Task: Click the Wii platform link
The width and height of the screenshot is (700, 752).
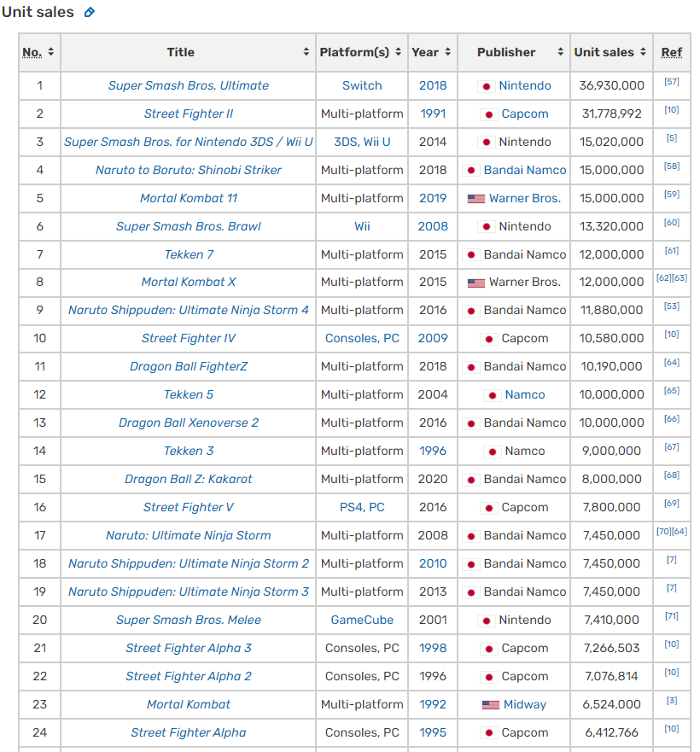Action: point(362,226)
